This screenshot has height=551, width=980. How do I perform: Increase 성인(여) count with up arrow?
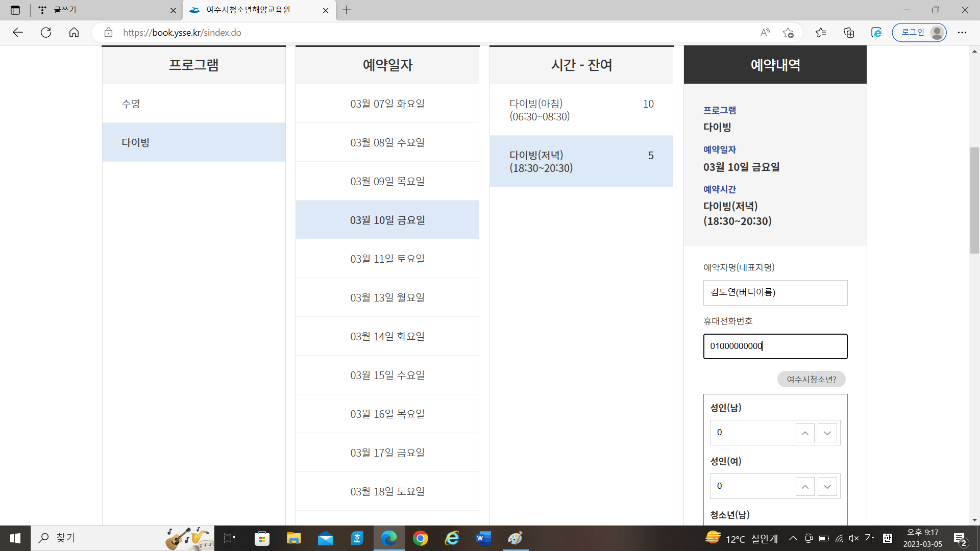805,487
